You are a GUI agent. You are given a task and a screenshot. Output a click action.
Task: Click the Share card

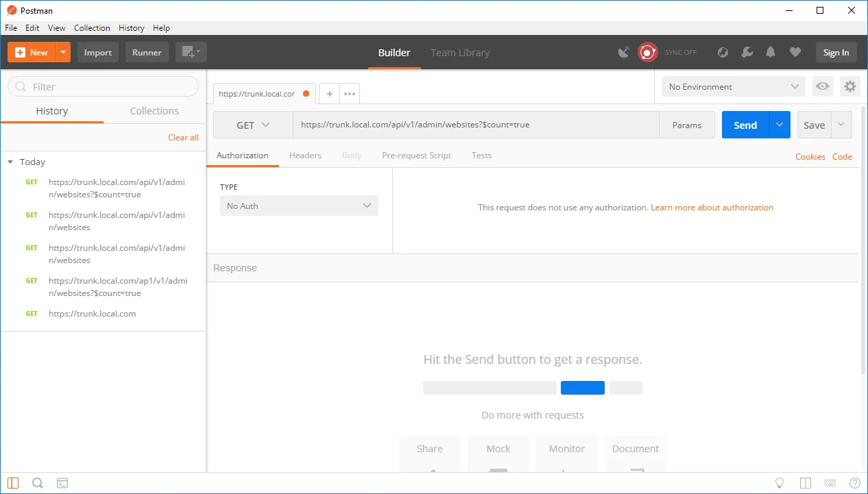pyautogui.click(x=430, y=454)
